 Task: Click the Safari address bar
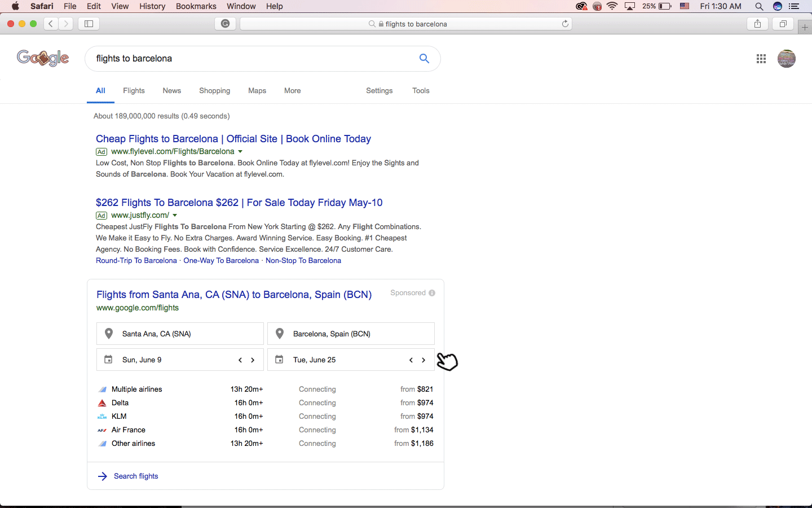[x=406, y=24]
